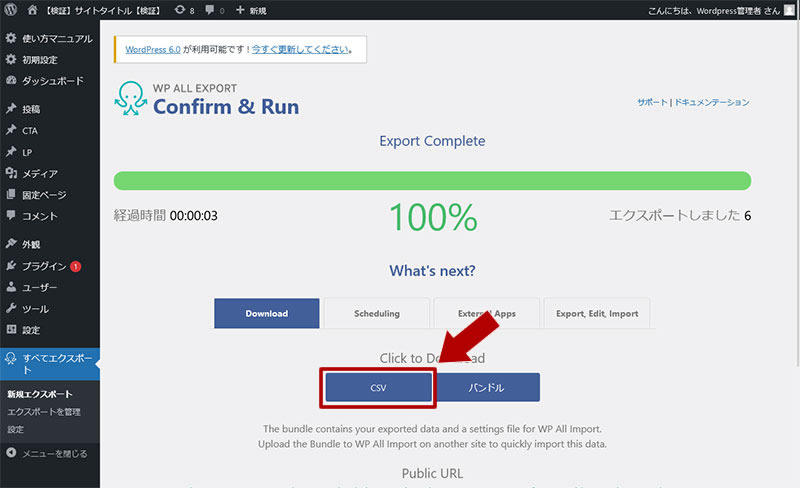This screenshot has height=488, width=800.
Task: Open the サポート link
Action: click(x=652, y=102)
